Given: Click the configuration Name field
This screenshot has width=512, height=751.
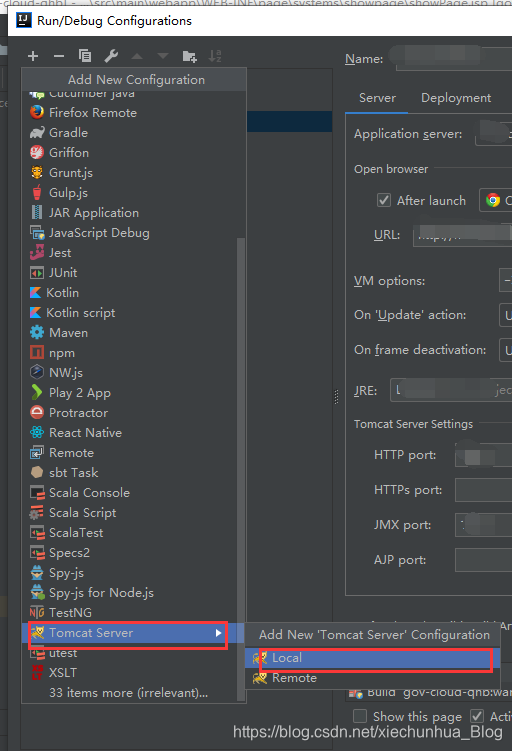Looking at the screenshot, I should 454,58.
